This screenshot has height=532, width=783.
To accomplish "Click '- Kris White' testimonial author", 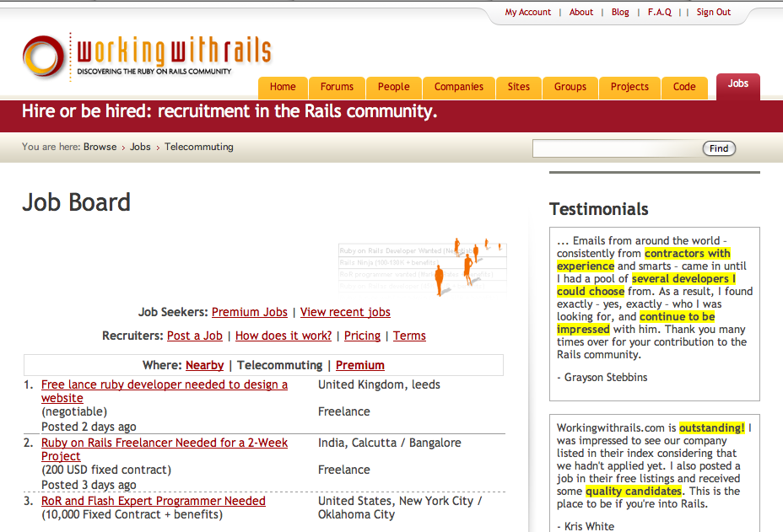I will tap(586, 526).
